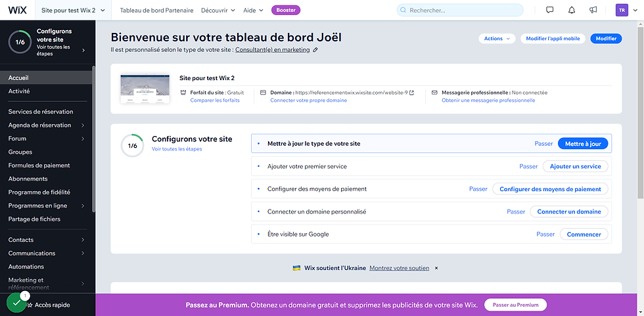Click Configurer des moyens de paiement button
This screenshot has height=316, width=644.
pyautogui.click(x=551, y=189)
